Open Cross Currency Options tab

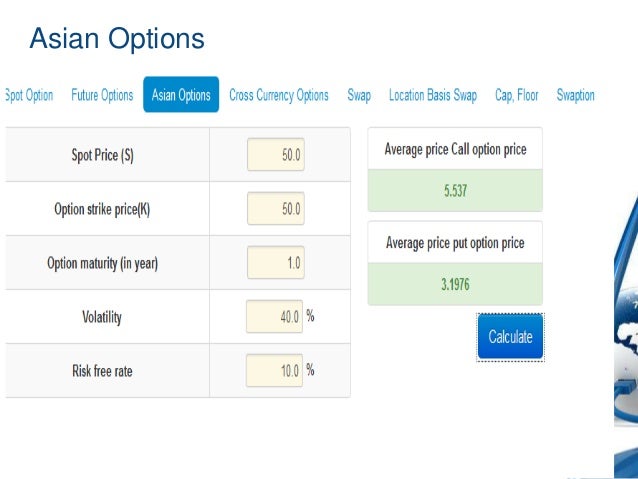coord(279,95)
